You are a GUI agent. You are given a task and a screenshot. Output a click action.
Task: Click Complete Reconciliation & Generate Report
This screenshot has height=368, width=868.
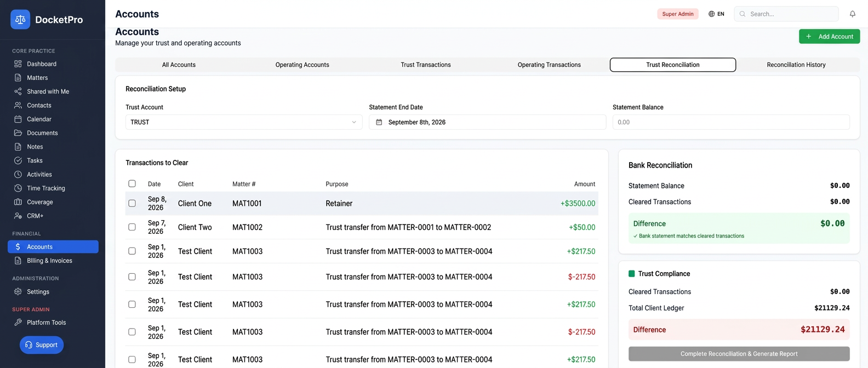coord(739,354)
